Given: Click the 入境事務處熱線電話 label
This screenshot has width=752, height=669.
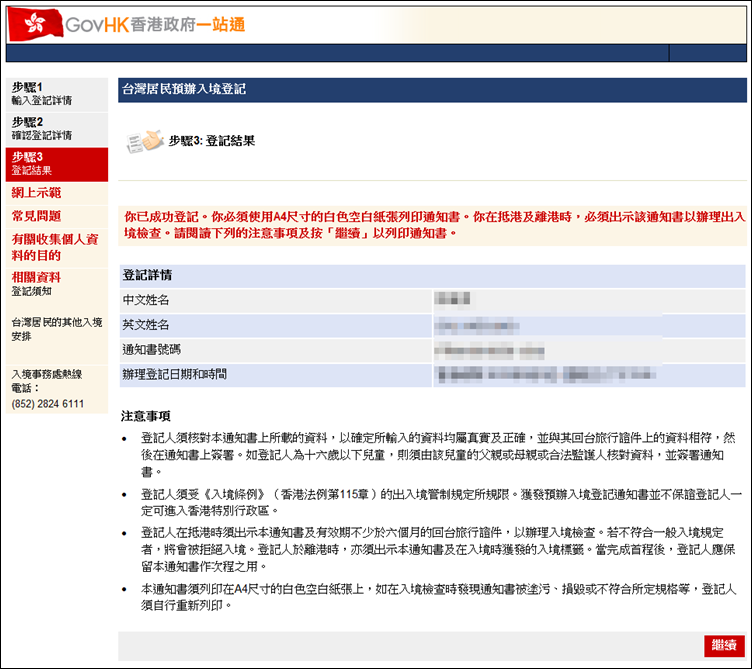Looking at the screenshot, I should (47, 381).
